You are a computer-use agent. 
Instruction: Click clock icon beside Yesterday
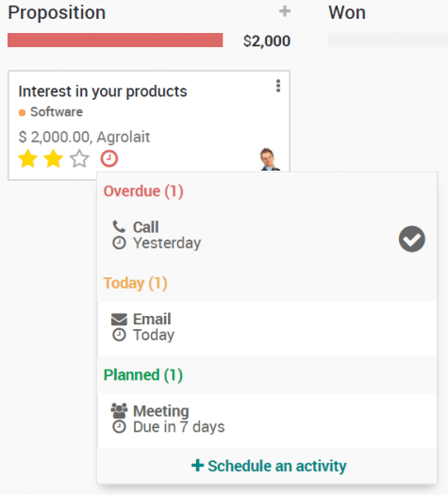coord(119,243)
